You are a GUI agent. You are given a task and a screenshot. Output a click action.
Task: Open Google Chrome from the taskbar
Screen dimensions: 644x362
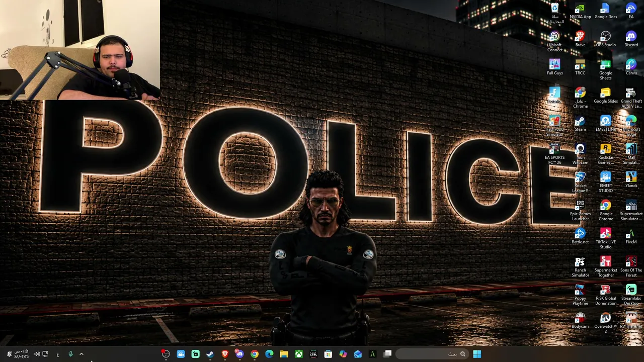[255, 354]
